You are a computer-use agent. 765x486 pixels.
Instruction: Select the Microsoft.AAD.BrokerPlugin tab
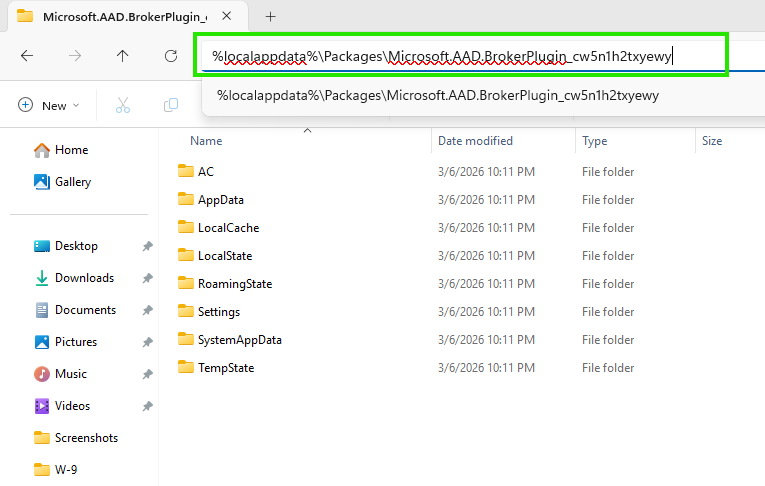tap(128, 17)
